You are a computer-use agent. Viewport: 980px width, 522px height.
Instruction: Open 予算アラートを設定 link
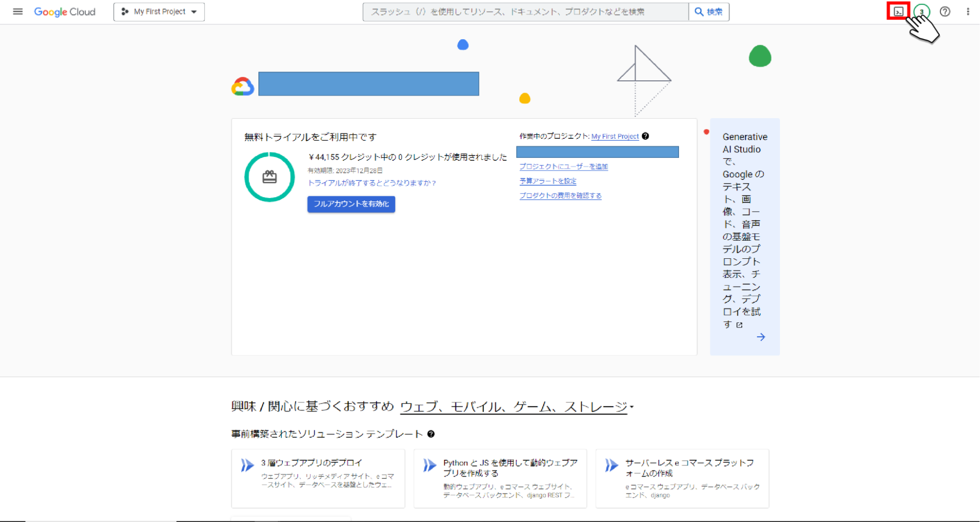coord(548,181)
